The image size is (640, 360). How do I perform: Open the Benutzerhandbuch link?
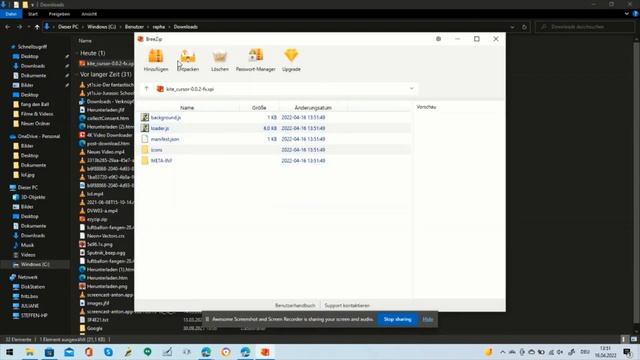coord(295,305)
